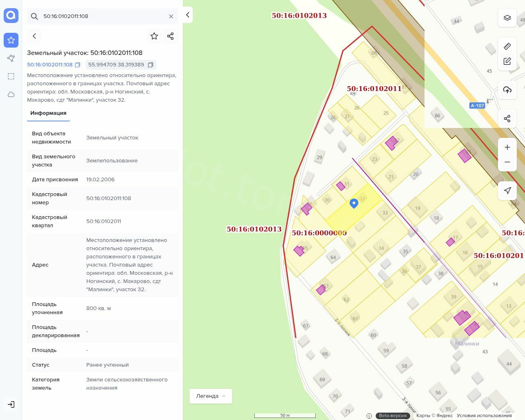The width and height of the screenshot is (525, 420).
Task: Zoom out on the map
Action: click(507, 162)
